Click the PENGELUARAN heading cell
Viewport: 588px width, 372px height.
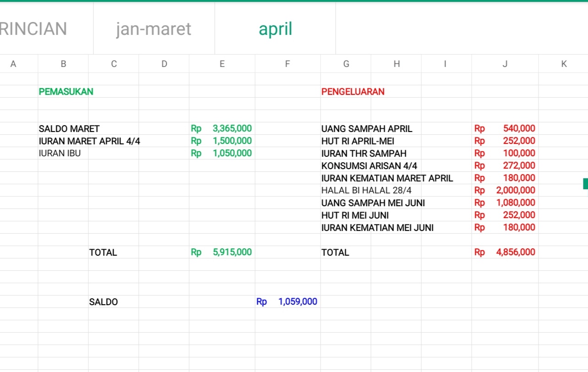346,92
